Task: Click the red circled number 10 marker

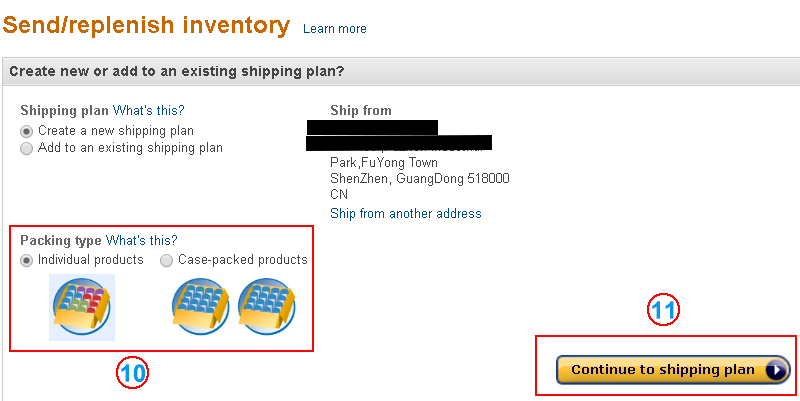Action: point(133,374)
